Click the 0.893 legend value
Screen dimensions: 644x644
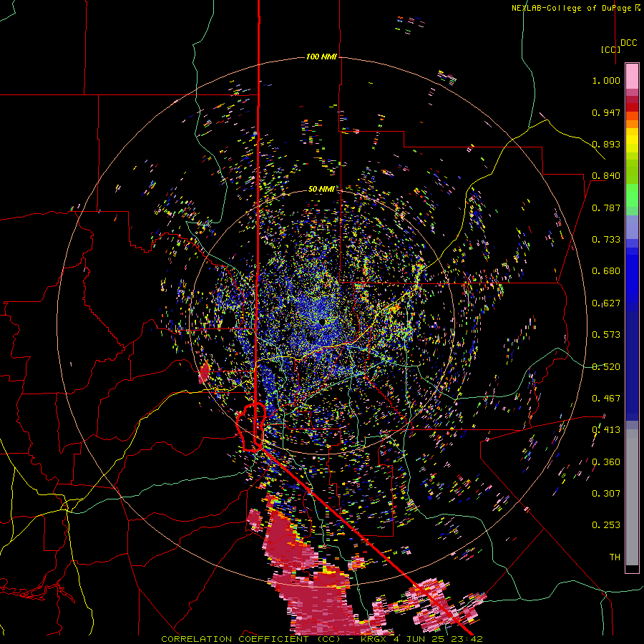pyautogui.click(x=606, y=144)
